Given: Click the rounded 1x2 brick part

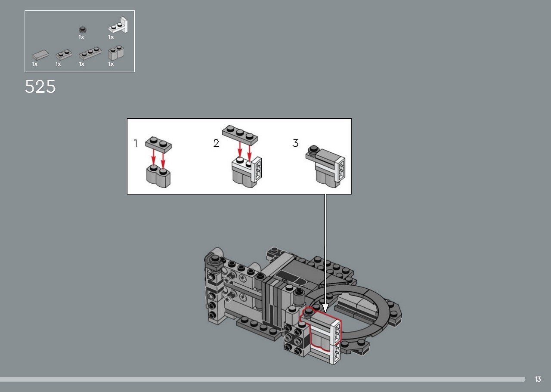Looking at the screenshot, I should 116,53.
